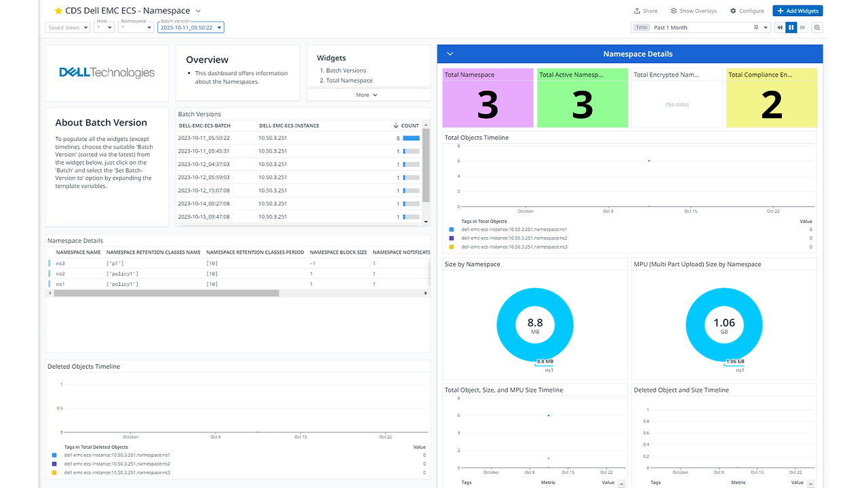Viewport: 868px width, 488px height.
Task: Click the DELL-EMC-ECS-BATCH column header
Action: click(x=205, y=125)
